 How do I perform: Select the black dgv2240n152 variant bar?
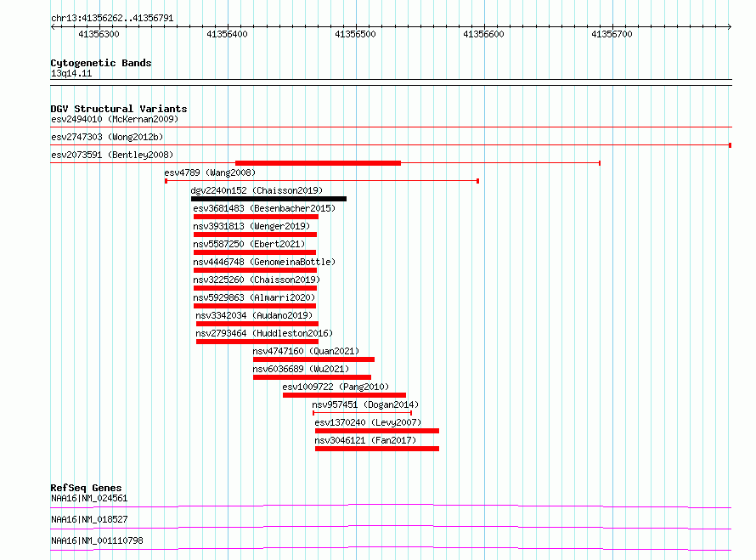point(268,199)
